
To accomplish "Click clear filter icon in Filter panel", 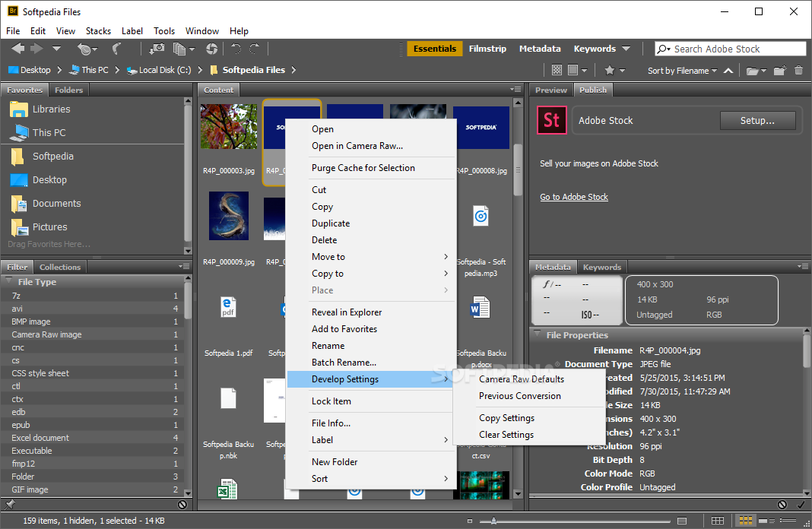I will click(x=182, y=504).
